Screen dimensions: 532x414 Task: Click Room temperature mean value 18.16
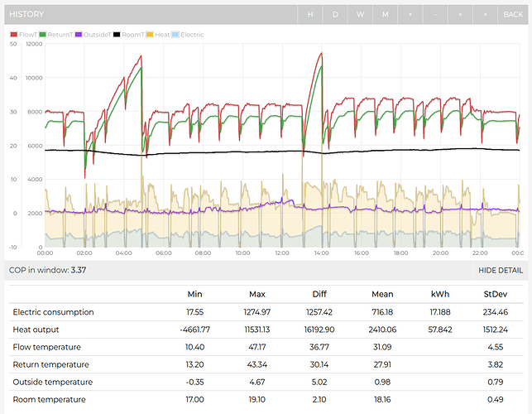(382, 399)
